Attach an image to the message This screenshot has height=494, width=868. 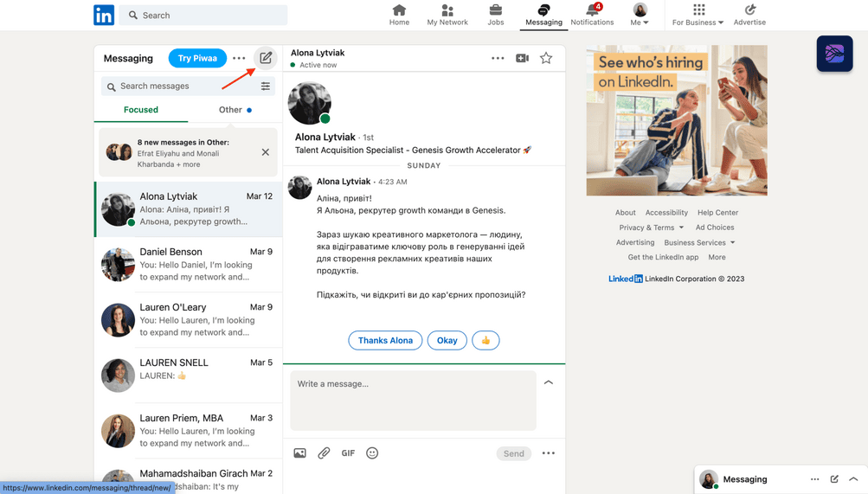[299, 453]
